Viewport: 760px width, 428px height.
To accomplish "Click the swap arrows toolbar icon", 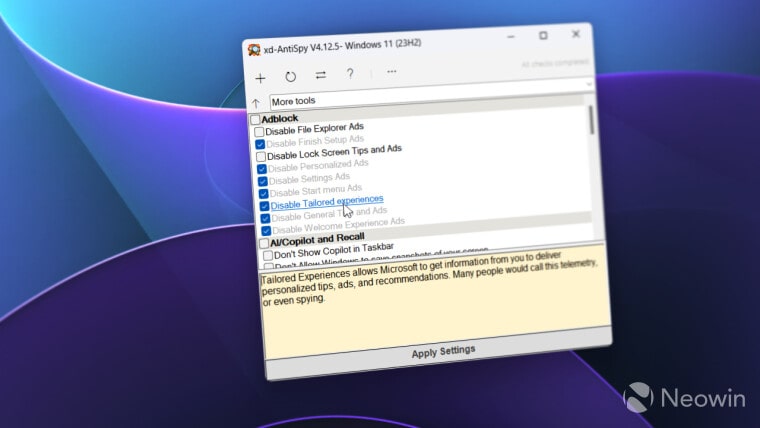I will click(x=320, y=75).
